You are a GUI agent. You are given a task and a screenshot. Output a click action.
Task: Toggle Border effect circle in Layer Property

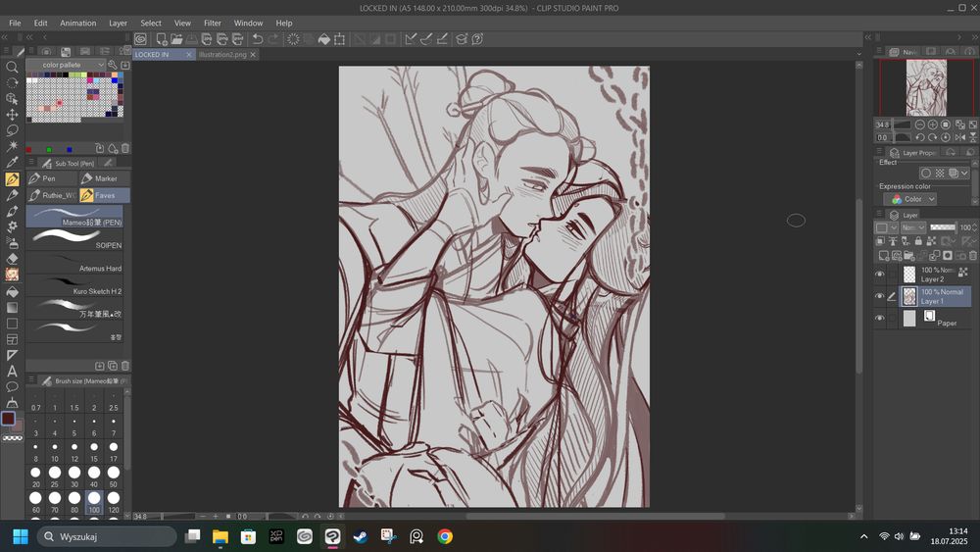926,174
